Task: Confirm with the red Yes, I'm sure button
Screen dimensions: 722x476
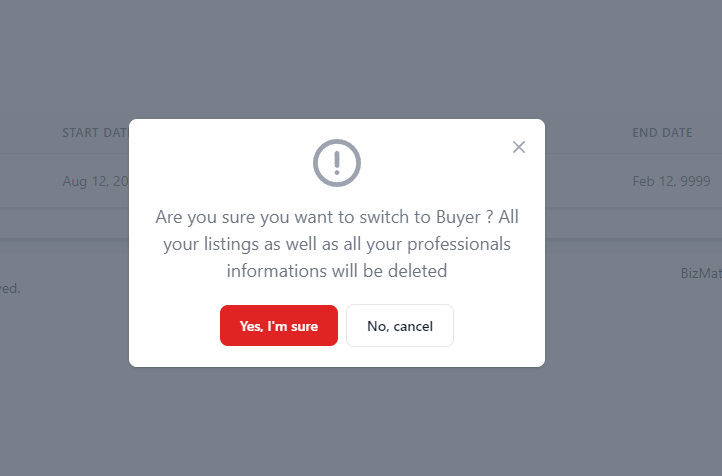Action: 279,326
